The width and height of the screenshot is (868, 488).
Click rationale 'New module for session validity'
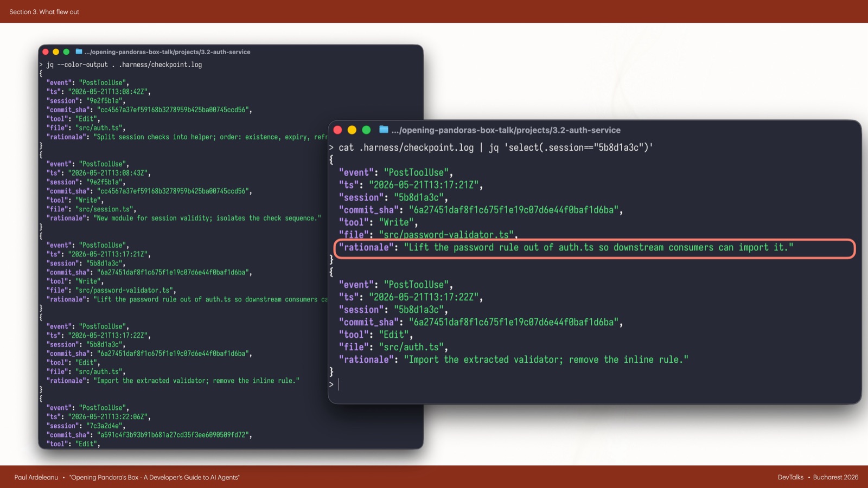207,218
